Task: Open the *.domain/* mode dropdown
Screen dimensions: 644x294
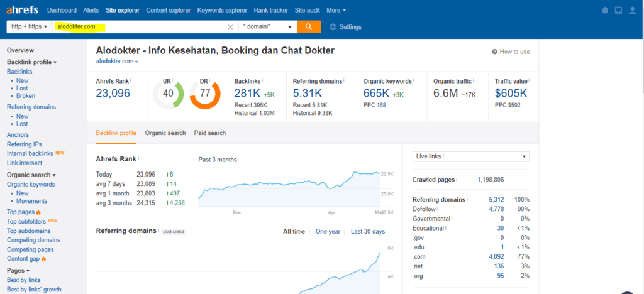Action: pos(268,26)
